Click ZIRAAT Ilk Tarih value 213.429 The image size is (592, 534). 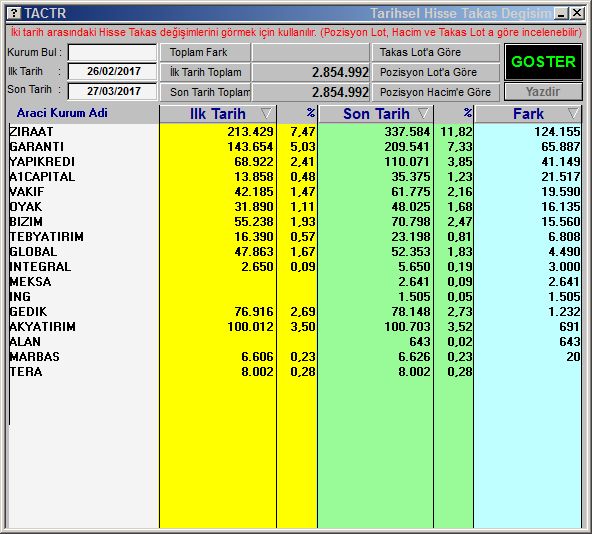point(250,131)
